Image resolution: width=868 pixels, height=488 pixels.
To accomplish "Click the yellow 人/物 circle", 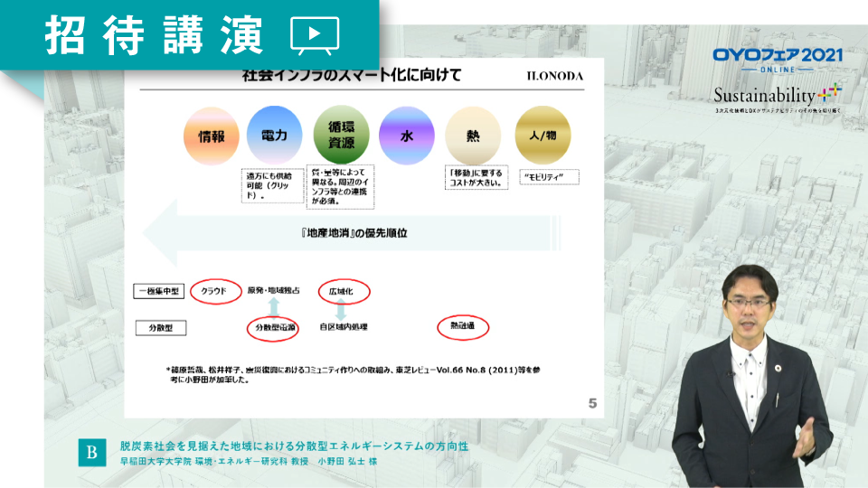I will tap(542, 136).
